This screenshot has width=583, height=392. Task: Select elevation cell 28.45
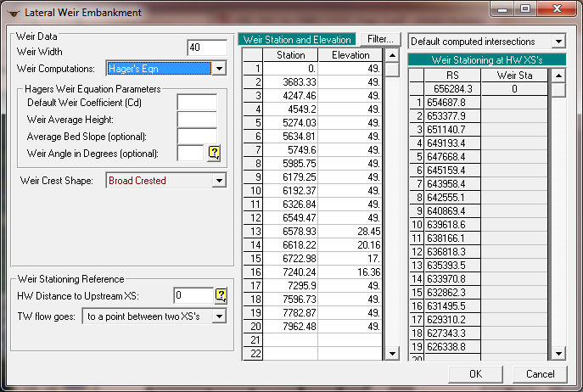(350, 232)
